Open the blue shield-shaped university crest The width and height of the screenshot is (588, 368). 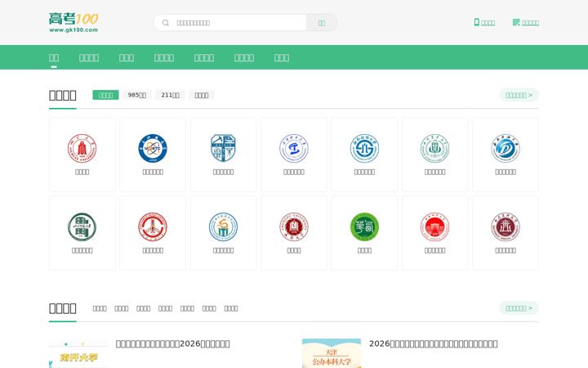pos(223,148)
